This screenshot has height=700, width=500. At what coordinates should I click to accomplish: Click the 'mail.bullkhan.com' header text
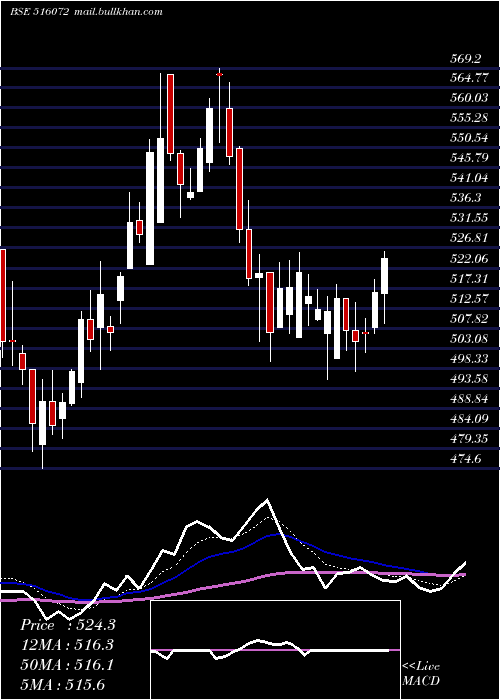point(118,12)
